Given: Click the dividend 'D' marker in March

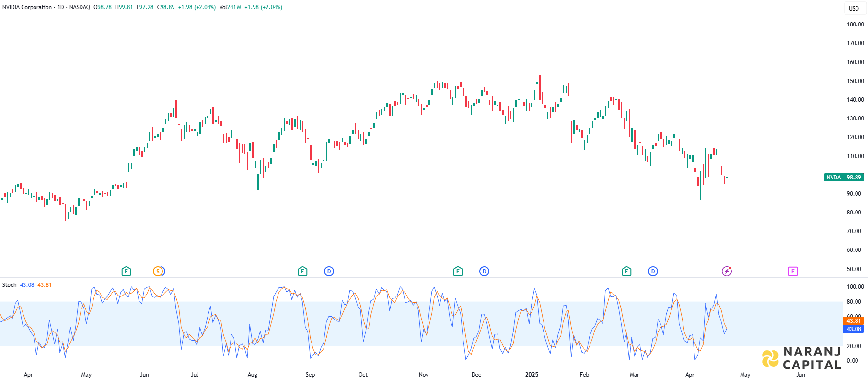Looking at the screenshot, I should 653,272.
